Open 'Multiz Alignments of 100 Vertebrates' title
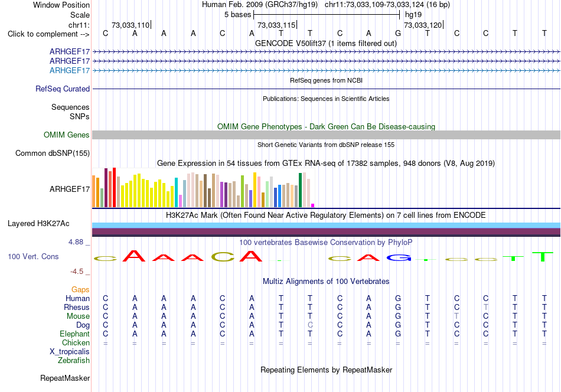Image resolution: width=561 pixels, height=392 pixels. point(326,282)
